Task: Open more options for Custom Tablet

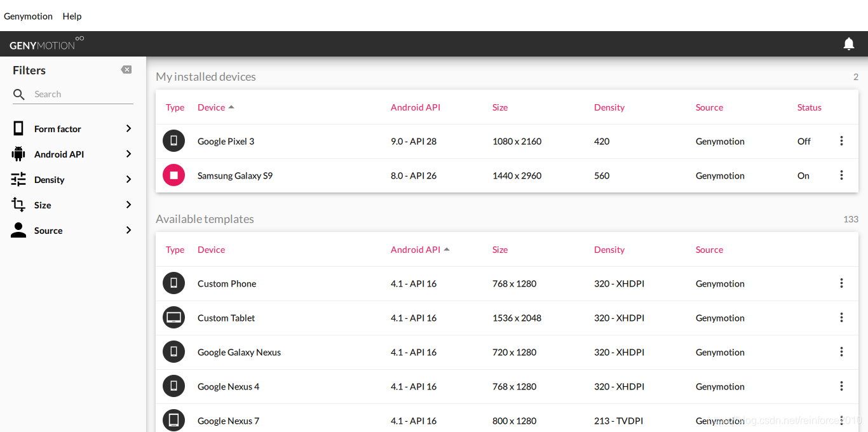Action: 841,318
